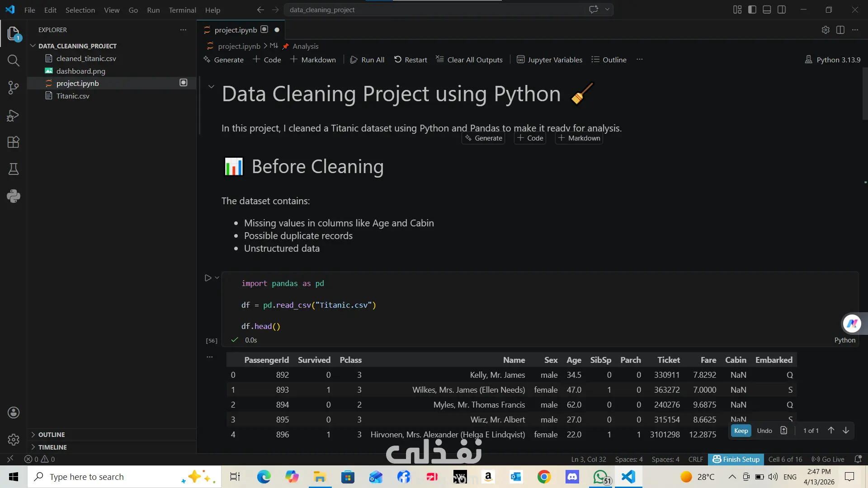The height and width of the screenshot is (488, 868).
Task: Change cell language mode Python
Action: (844, 340)
